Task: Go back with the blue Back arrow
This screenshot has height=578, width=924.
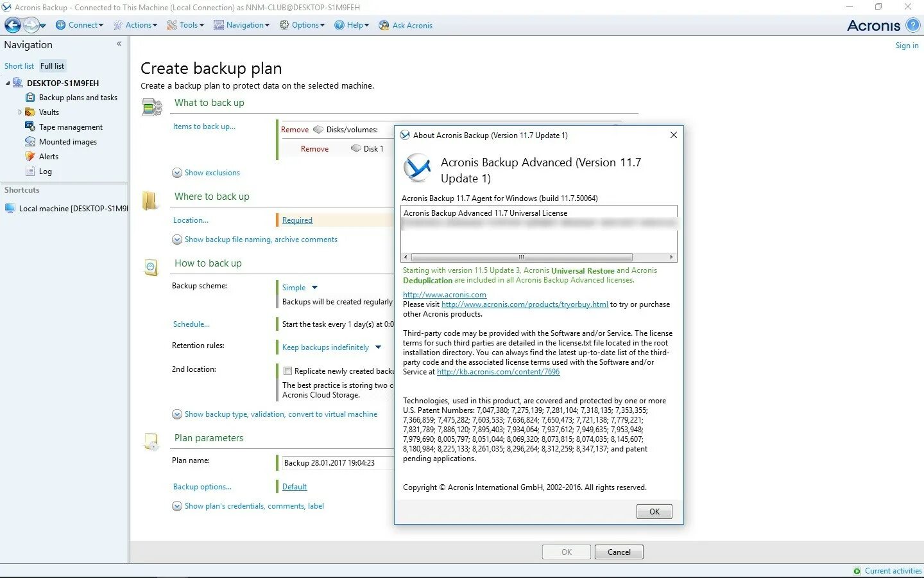Action: 13,25
